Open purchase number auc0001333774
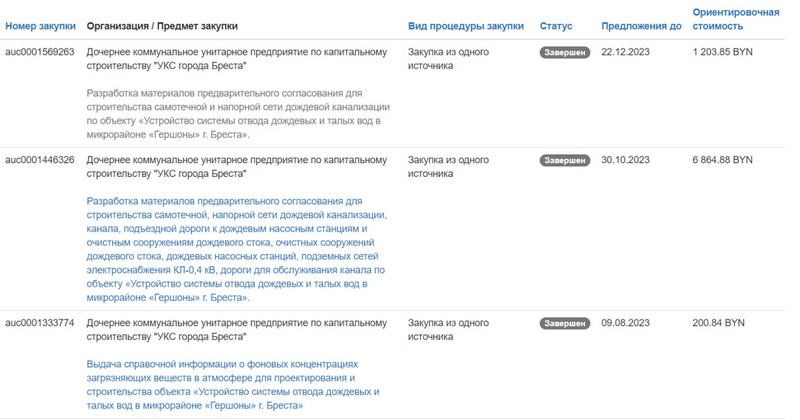 [x=40, y=323]
